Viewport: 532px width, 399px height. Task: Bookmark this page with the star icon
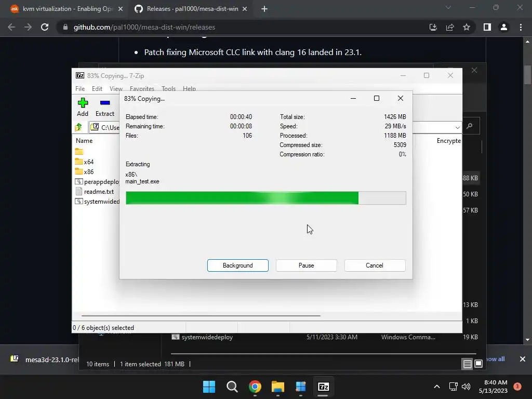pos(467,27)
